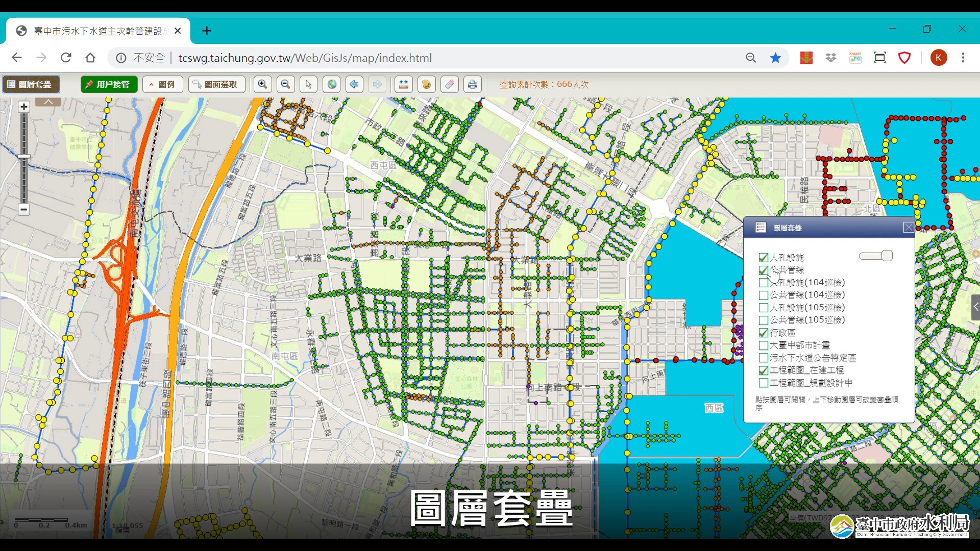Uncheck the 行政區 layer checkbox
The width and height of the screenshot is (980, 551).
click(764, 333)
